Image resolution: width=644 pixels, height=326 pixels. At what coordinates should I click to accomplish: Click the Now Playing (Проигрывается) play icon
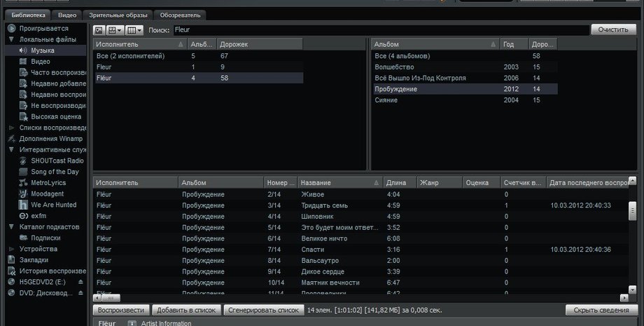click(12, 29)
